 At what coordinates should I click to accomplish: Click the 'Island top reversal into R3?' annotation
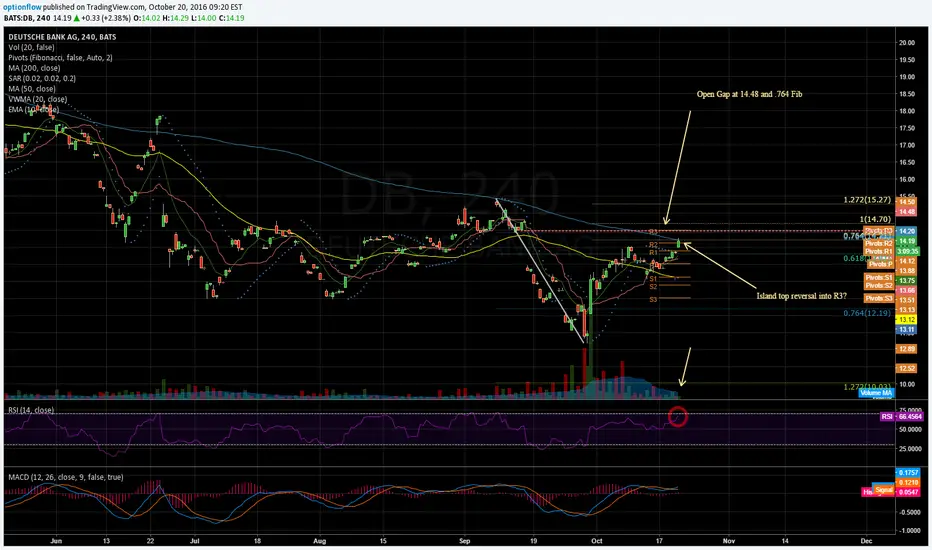point(801,296)
